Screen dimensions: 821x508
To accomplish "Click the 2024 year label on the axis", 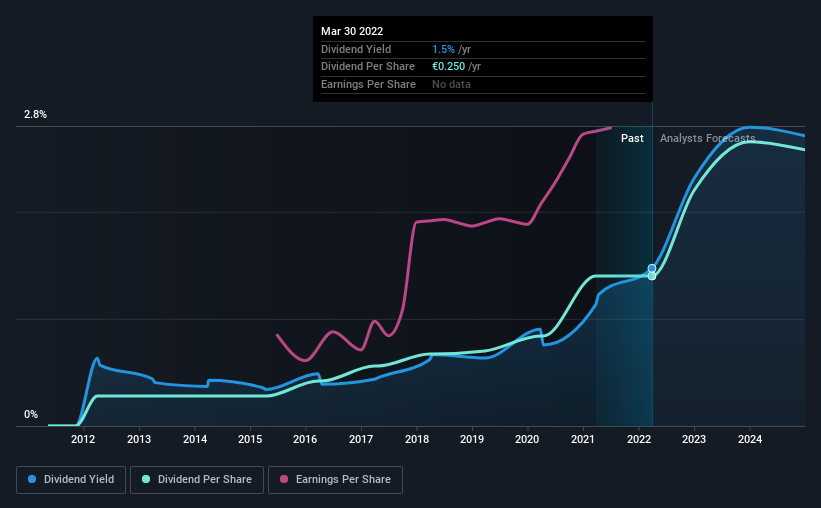I will 750,439.
